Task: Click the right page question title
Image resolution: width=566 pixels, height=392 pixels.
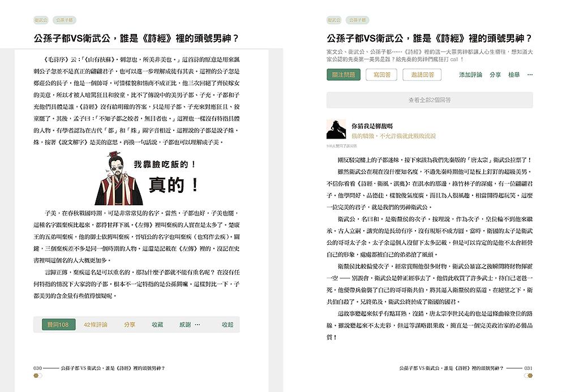Action: coord(429,38)
